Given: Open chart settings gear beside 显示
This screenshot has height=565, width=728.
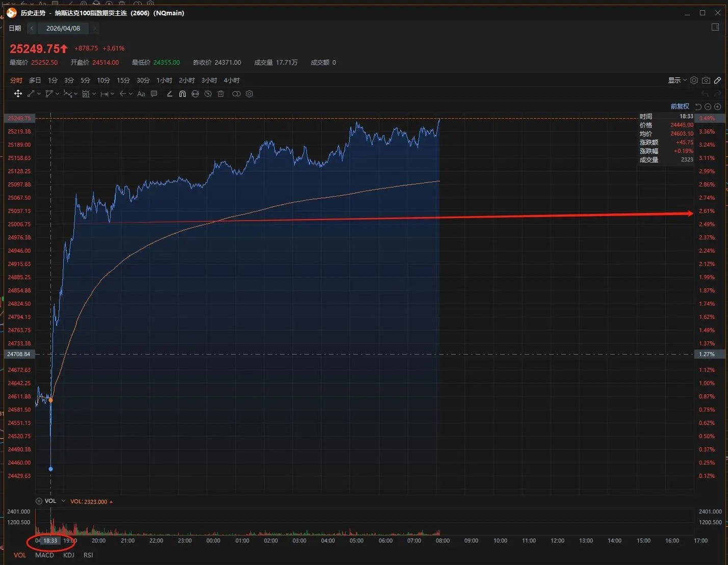Looking at the screenshot, I should point(694,80).
